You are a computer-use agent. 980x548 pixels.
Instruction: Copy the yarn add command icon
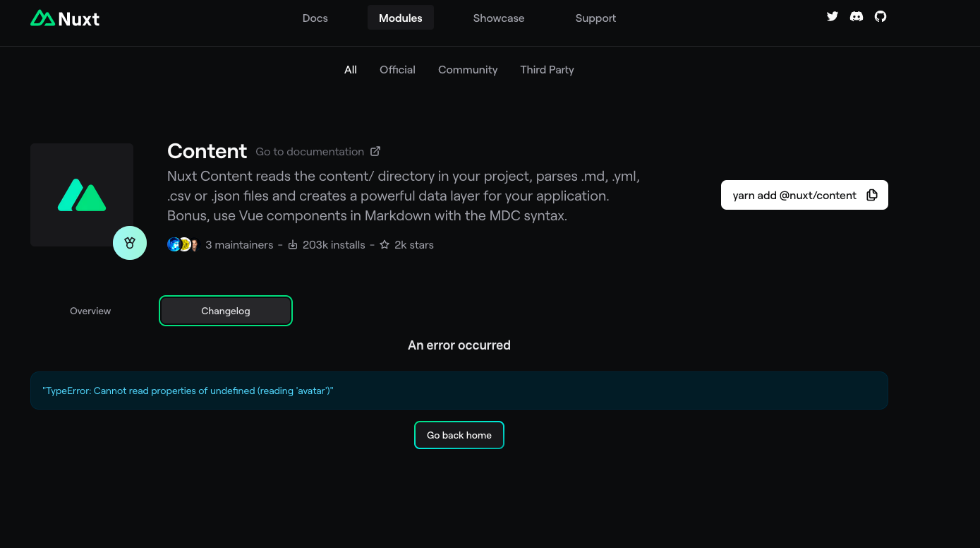point(872,195)
